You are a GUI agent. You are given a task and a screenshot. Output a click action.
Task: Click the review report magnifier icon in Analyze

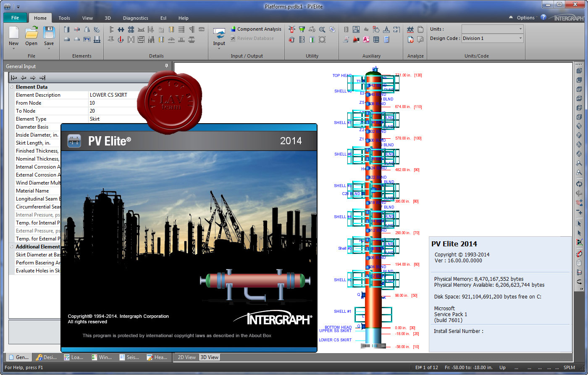coord(420,40)
